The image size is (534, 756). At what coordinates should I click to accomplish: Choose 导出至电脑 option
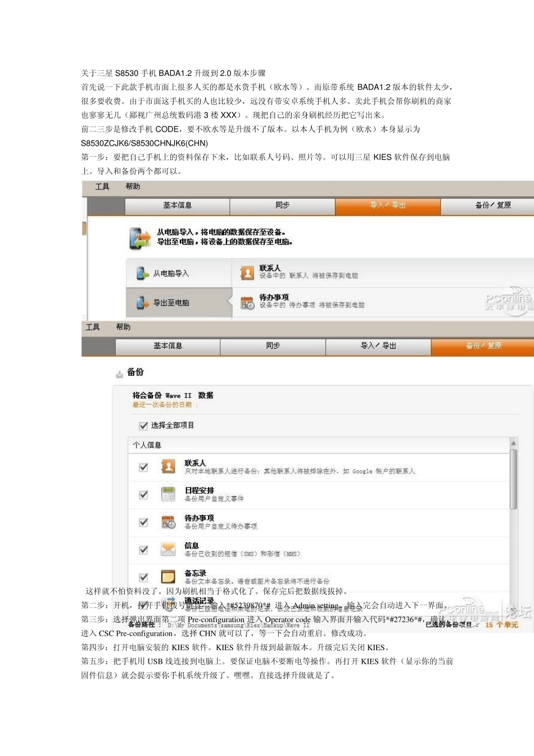coord(179,303)
